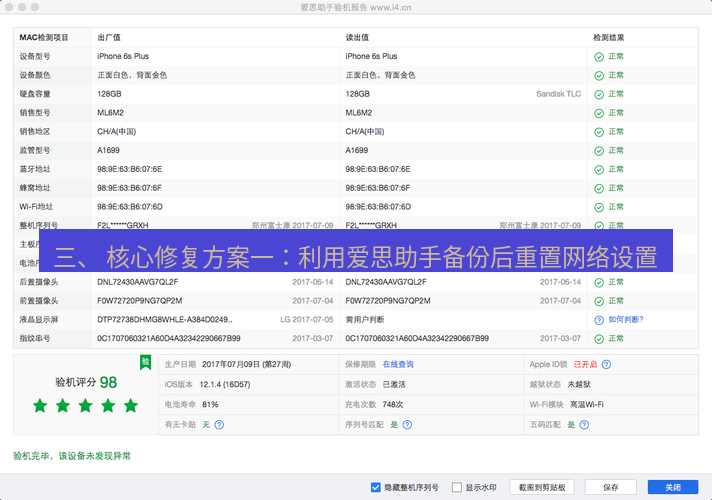Screen dimensions: 712x500
Task: Click help icon next to 有无卡贴
Action: click(x=219, y=425)
